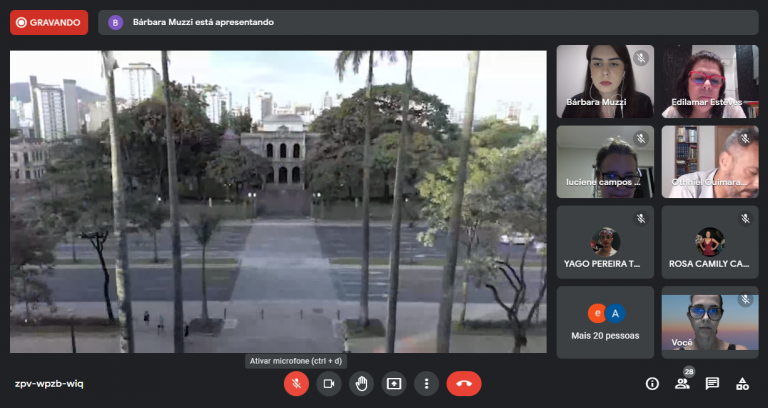Unmute the microphone with the red button
The width and height of the screenshot is (768, 408).
296,383
